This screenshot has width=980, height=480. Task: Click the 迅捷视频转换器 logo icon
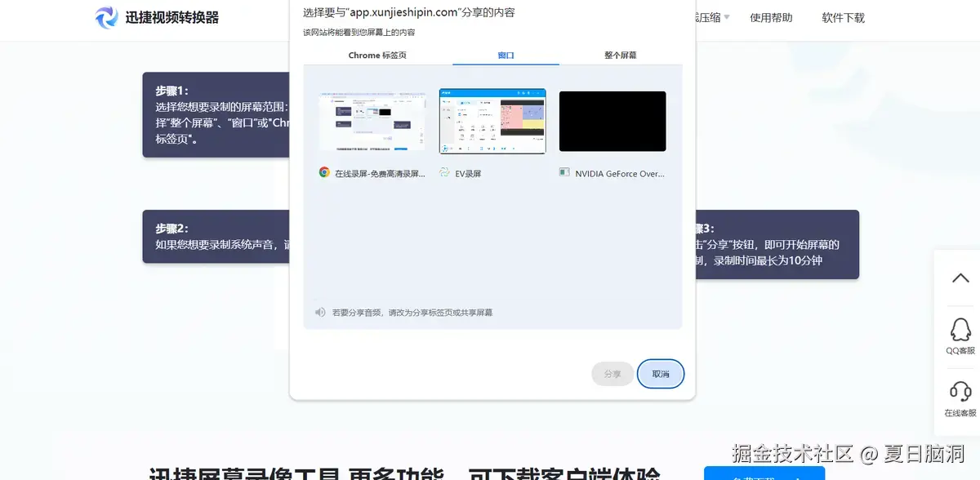tap(106, 17)
